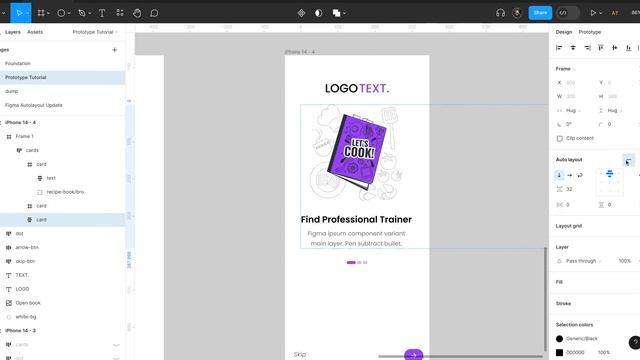Set wrap auto layout direction
The height and width of the screenshot is (360, 640).
[x=580, y=175]
